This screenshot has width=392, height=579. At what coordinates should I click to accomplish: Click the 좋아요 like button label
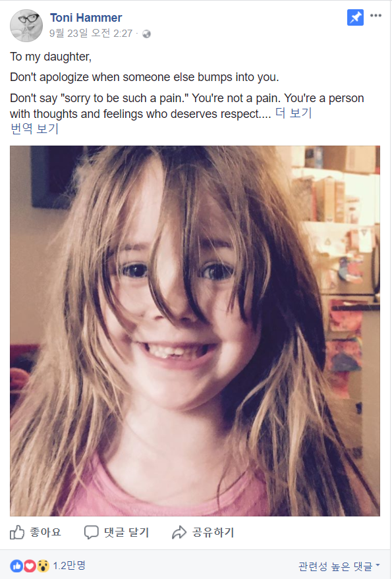45,532
